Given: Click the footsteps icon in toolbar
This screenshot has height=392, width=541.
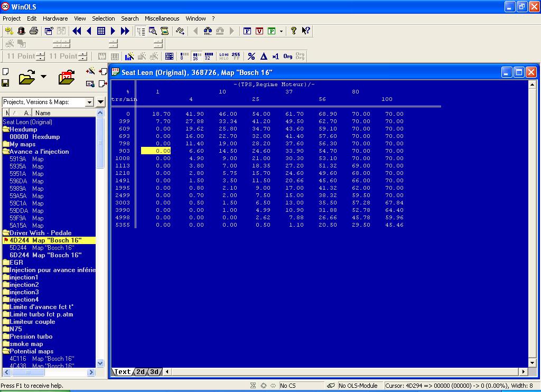Looking at the screenshot, I should (x=180, y=31).
